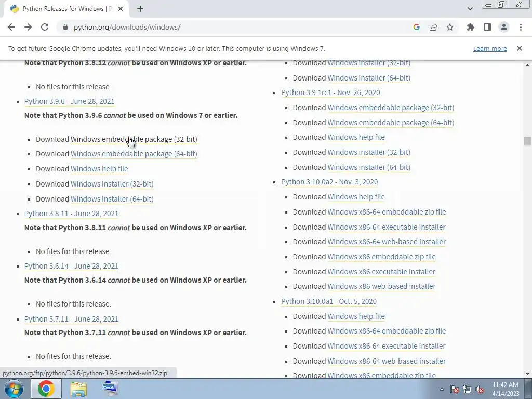The image size is (532, 399).
Task: Open Chrome profile avatar
Action: pyautogui.click(x=504, y=27)
